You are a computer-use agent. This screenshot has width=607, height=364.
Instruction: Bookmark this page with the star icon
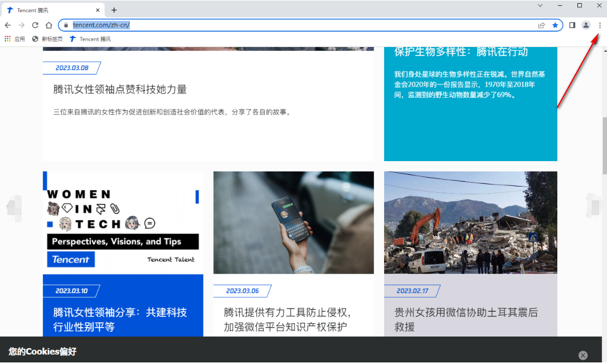click(555, 25)
